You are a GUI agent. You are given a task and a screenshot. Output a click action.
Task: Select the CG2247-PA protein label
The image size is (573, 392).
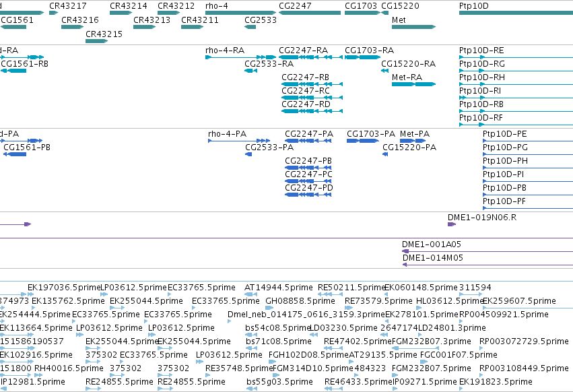point(309,134)
